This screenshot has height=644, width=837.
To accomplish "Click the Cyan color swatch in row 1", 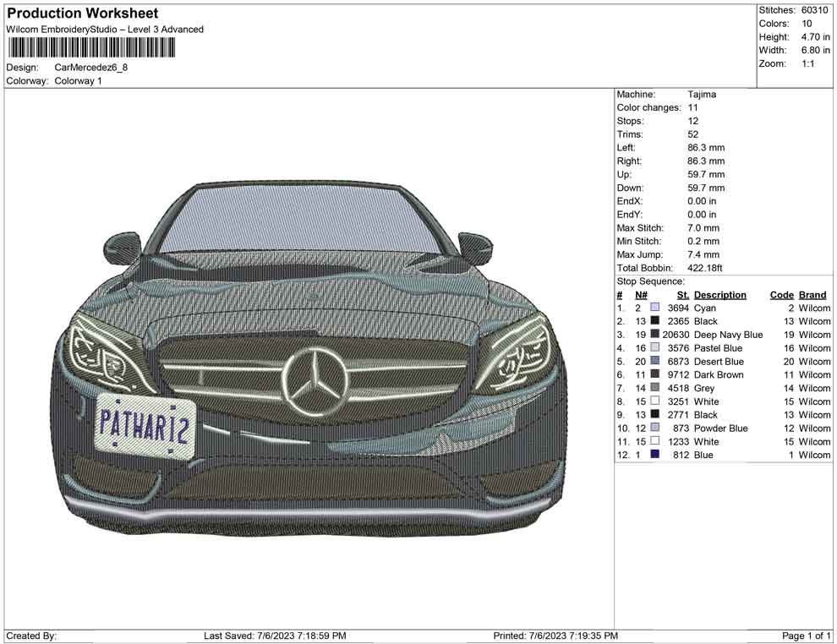I will (654, 308).
